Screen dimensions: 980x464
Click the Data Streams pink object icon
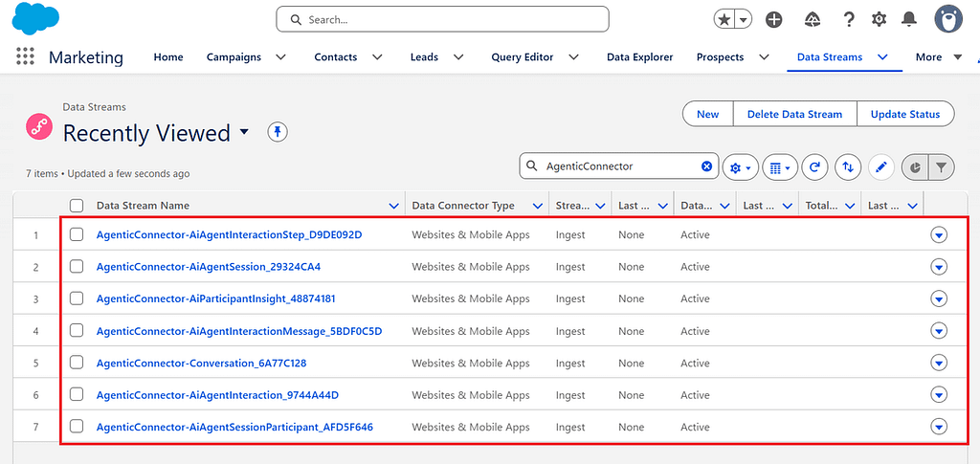point(38,127)
